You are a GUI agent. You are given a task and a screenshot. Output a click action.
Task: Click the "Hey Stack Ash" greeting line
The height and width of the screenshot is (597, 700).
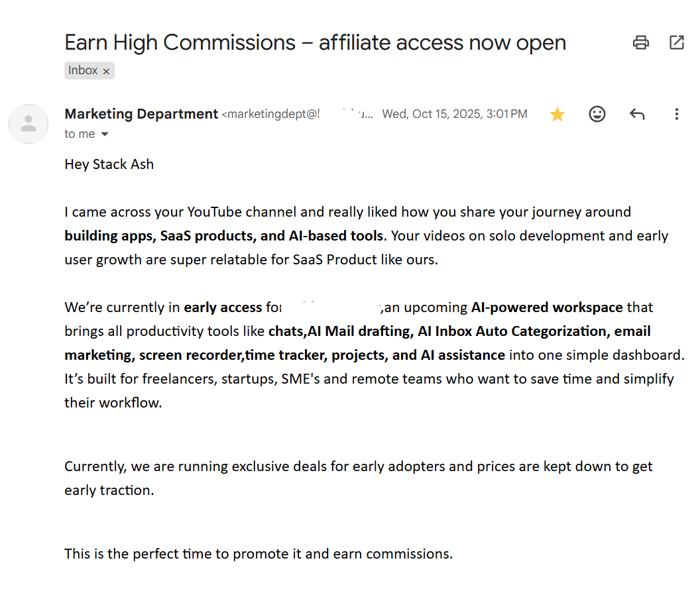(109, 164)
